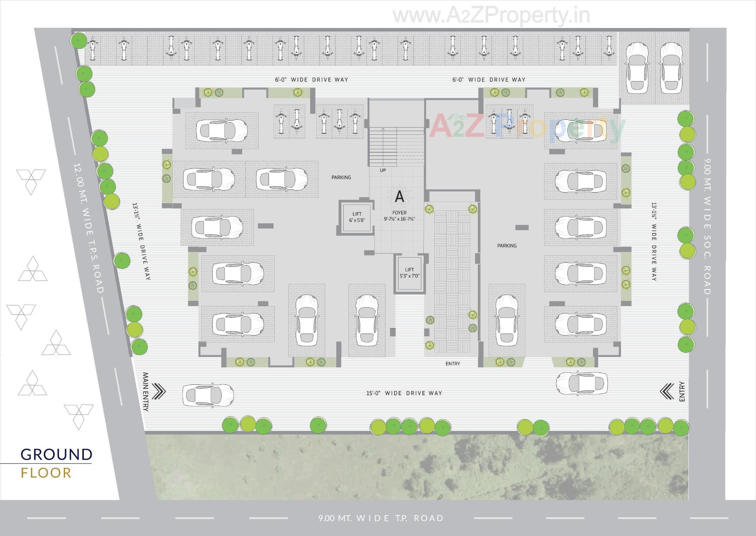The height and width of the screenshot is (536, 756).
Task: Click the 12.00 MT WIDE T.P.S. ROAD strip
Action: pos(89,224)
